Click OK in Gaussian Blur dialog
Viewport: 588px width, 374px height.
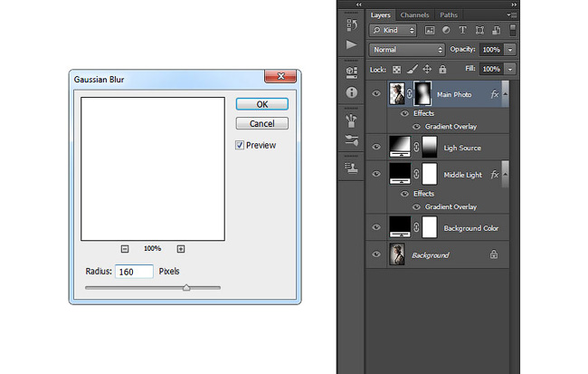262,104
